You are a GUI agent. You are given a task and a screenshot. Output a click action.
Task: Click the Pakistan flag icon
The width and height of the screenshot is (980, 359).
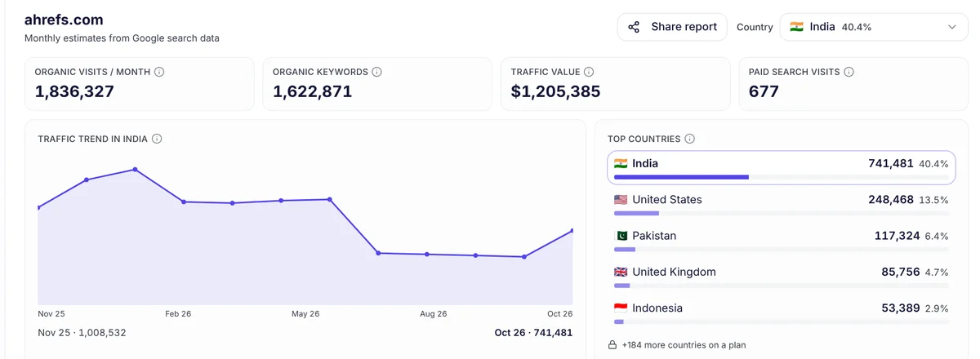coord(621,236)
